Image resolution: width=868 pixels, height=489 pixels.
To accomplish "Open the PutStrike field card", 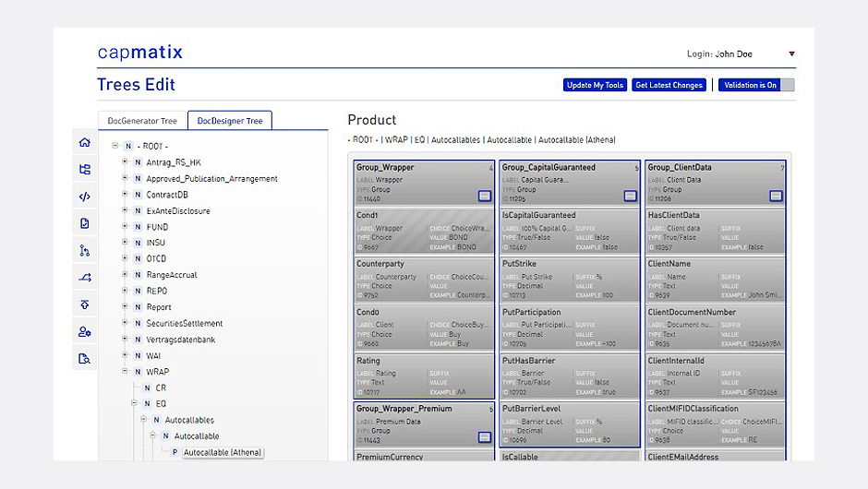I will (570, 280).
